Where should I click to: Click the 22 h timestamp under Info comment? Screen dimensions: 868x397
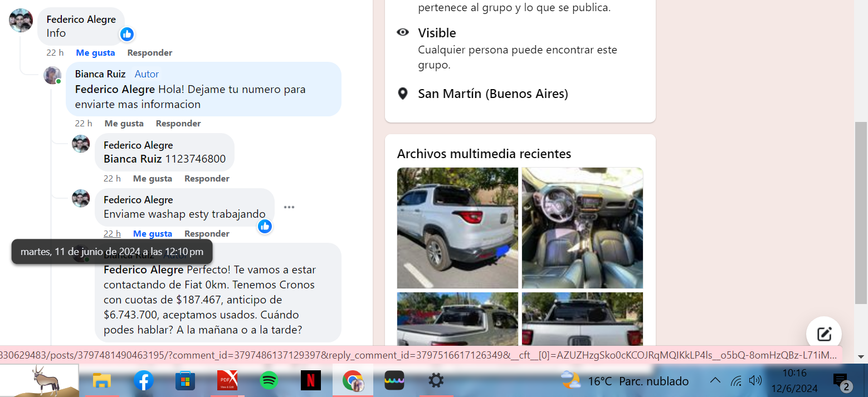pyautogui.click(x=55, y=52)
